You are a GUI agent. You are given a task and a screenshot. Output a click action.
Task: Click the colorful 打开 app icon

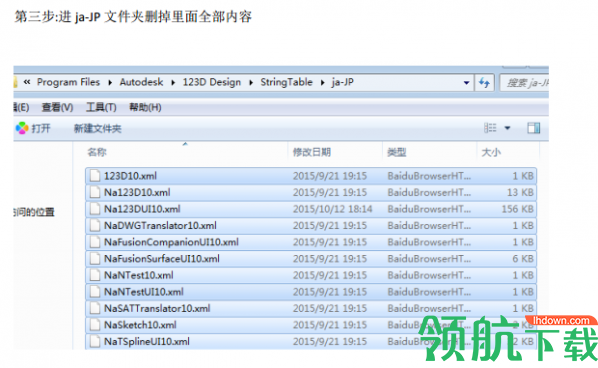pos(22,128)
